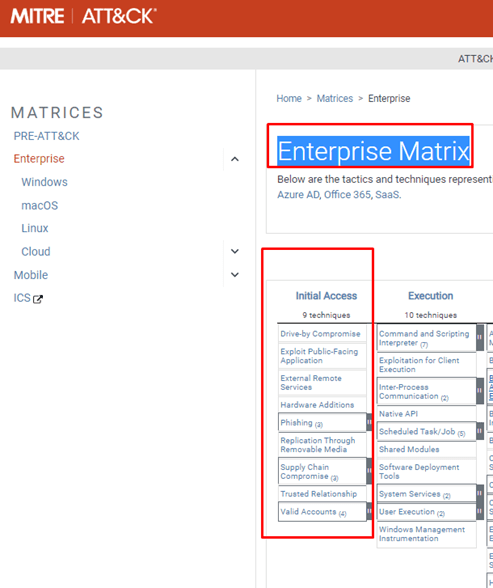Viewport: 493px width, 588px height.
Task: Toggle User Execution sub-techniques handle
Action: pyautogui.click(x=480, y=511)
